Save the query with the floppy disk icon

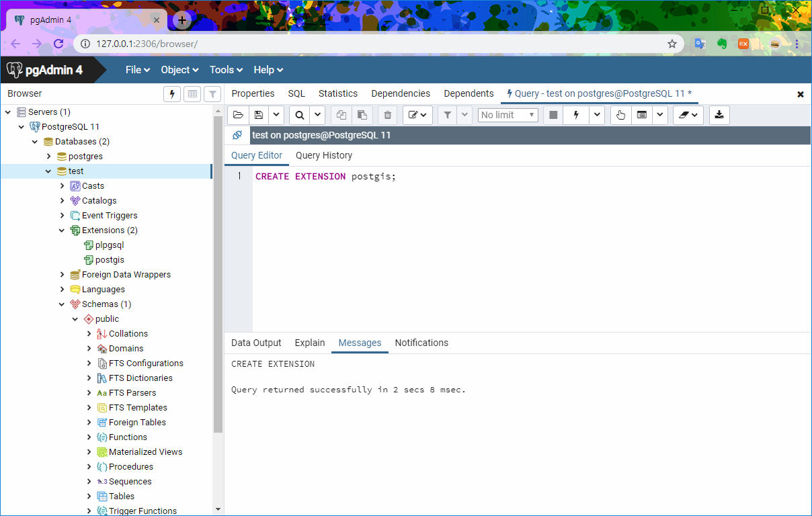(x=259, y=115)
